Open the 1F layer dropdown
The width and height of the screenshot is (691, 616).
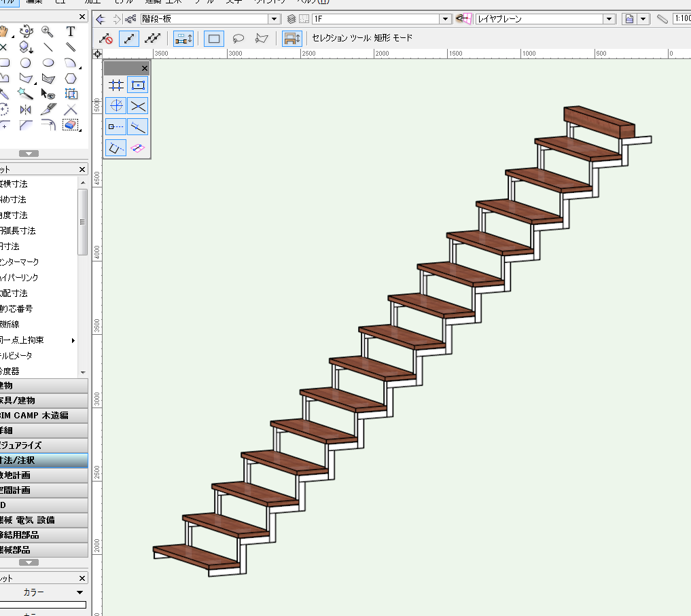click(444, 19)
